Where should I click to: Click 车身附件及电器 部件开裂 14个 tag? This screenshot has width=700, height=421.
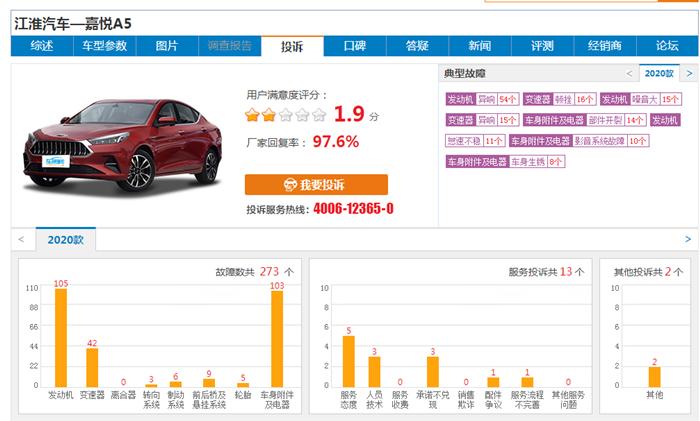(585, 120)
